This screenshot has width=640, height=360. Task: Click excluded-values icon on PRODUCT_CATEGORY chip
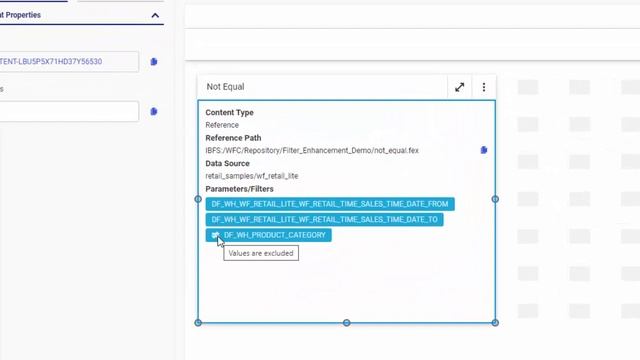(215, 235)
